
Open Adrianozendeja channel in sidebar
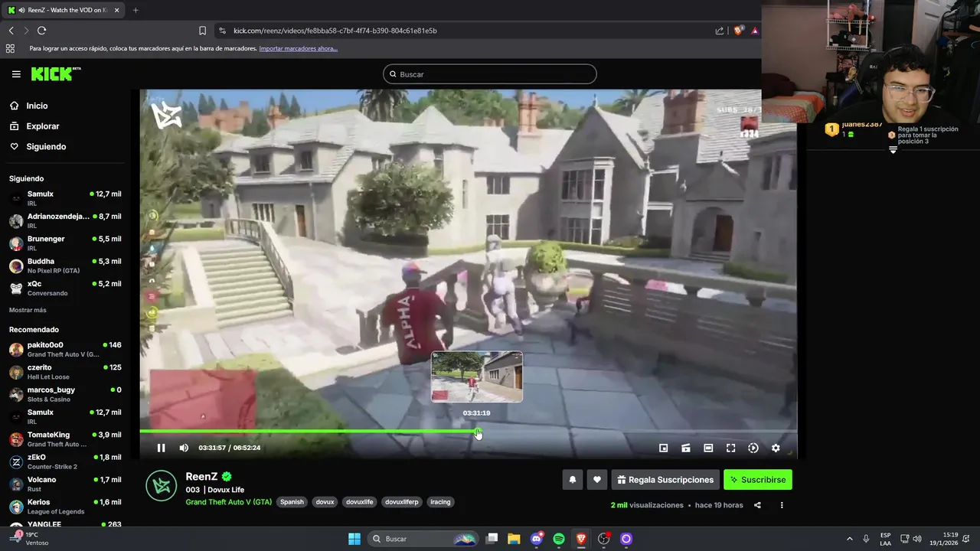65,221
